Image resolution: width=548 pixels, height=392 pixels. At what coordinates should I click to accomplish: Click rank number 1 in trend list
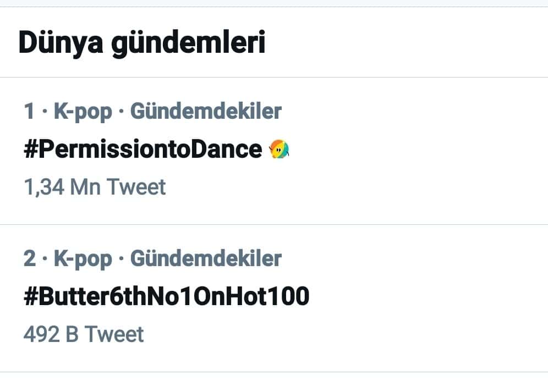29,112
